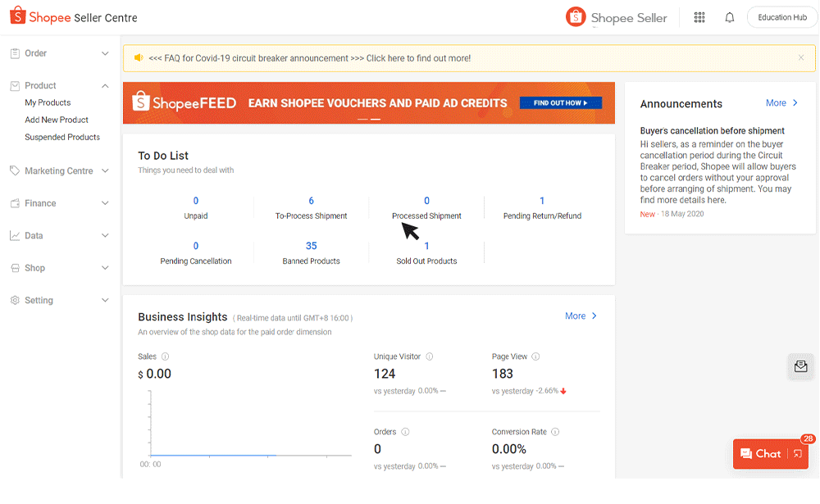Open Buyer's cancellation before shipment announcement

click(713, 130)
